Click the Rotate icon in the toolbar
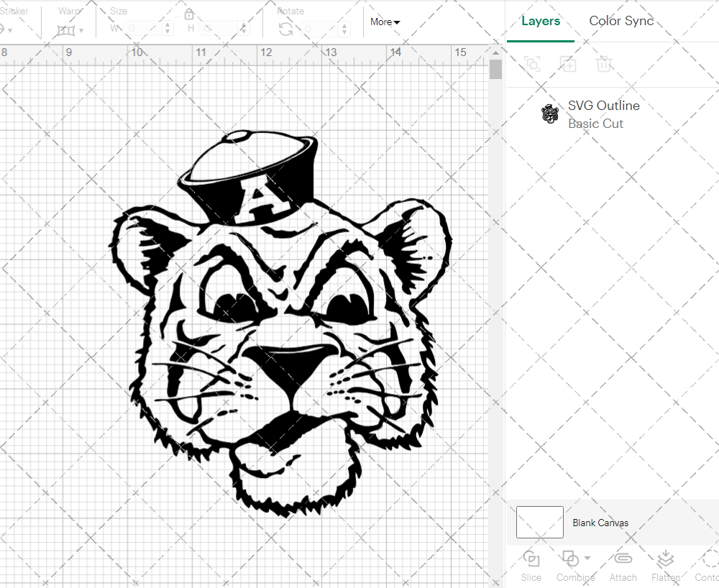719x588 pixels. coord(285,27)
